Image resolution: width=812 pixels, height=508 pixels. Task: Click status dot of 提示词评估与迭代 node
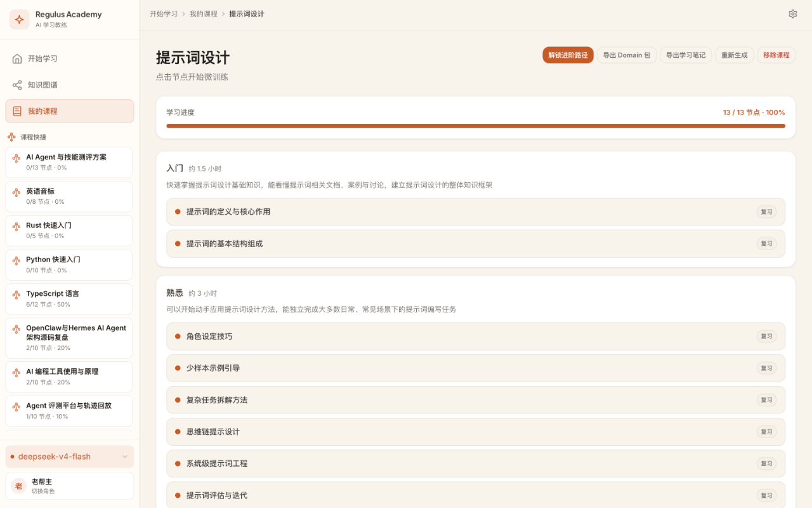click(178, 495)
